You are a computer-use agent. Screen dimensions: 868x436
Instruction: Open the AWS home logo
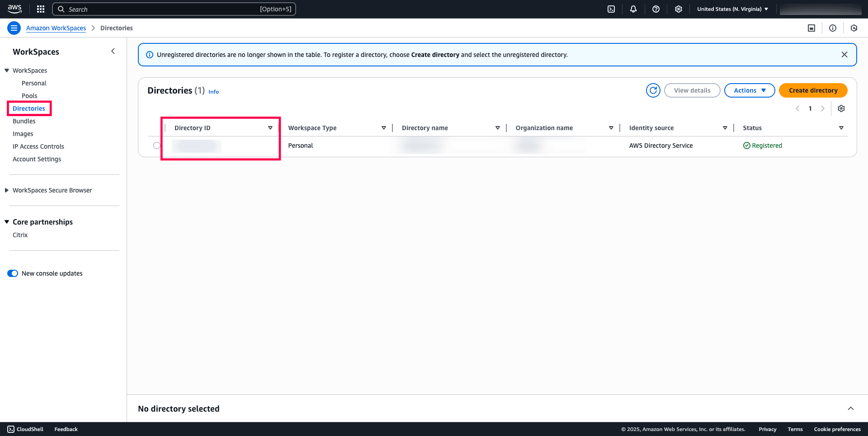pos(14,9)
